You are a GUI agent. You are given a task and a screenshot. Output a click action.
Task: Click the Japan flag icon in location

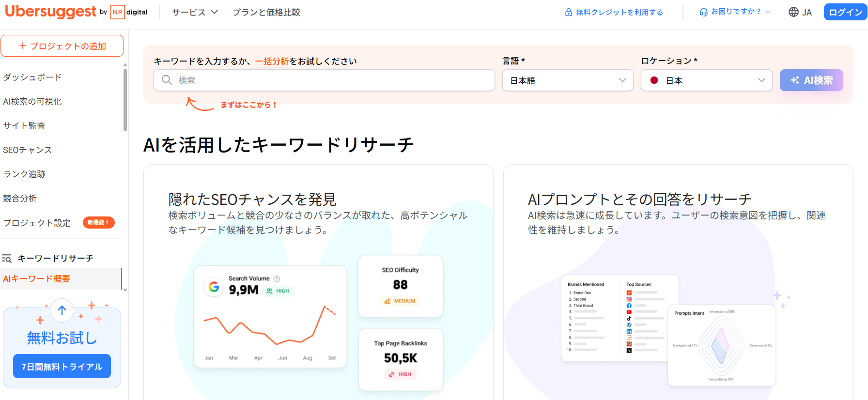[x=654, y=80]
